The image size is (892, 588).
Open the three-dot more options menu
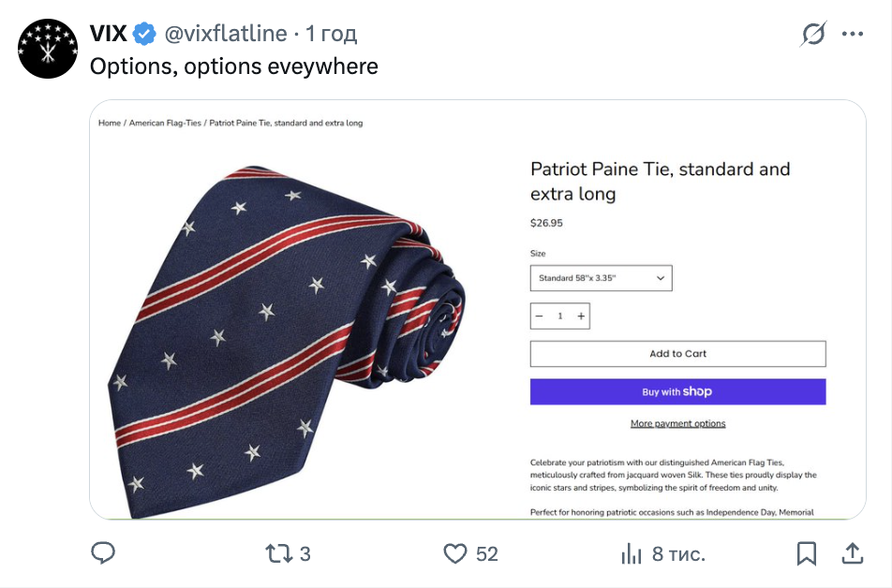[852, 35]
